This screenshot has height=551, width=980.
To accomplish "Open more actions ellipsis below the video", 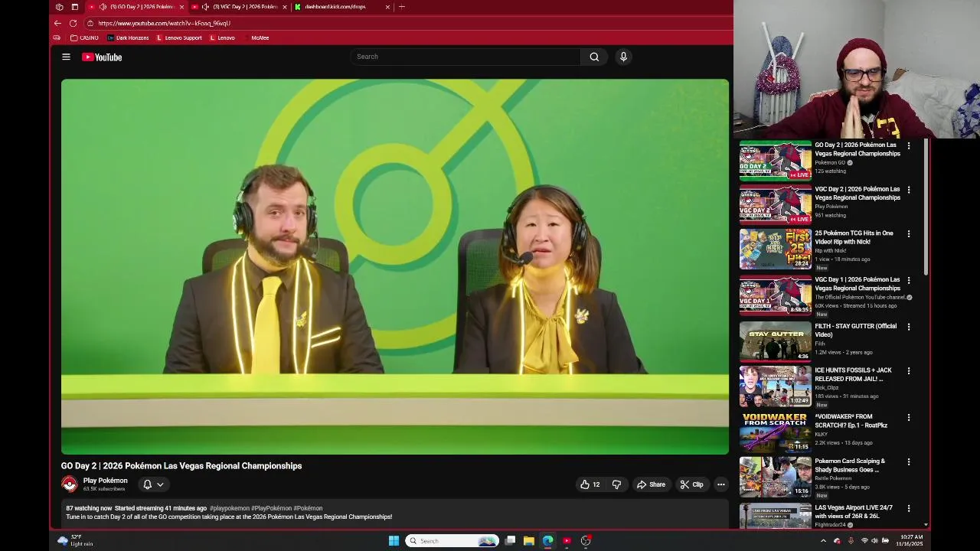I will (720, 484).
